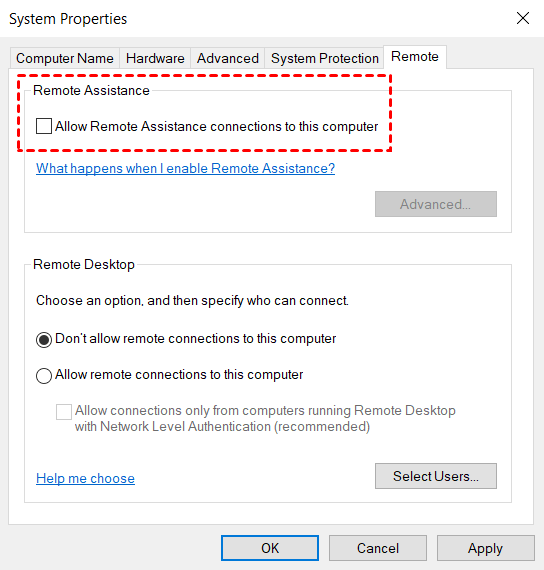Click the Apply button
The image size is (544, 570).
(485, 548)
